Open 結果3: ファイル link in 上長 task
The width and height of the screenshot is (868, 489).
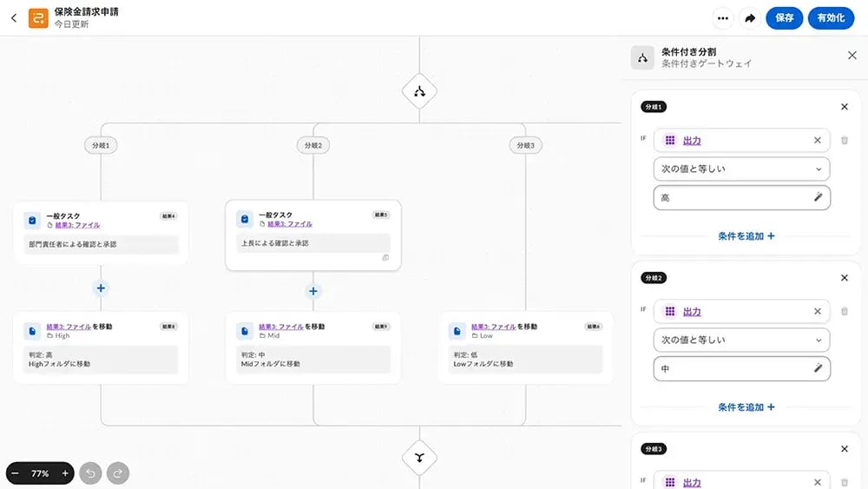pyautogui.click(x=290, y=224)
